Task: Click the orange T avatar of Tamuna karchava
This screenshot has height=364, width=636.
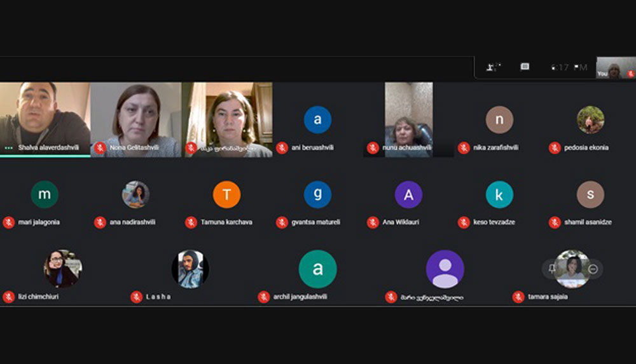Action: (226, 195)
